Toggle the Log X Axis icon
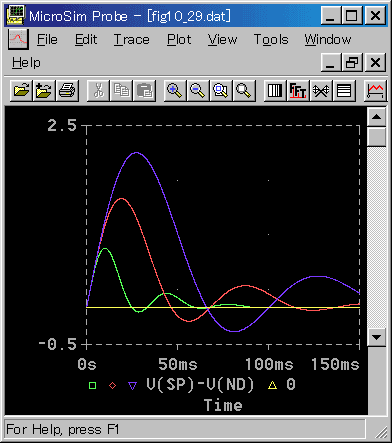This screenshot has height=443, width=392. 275,91
